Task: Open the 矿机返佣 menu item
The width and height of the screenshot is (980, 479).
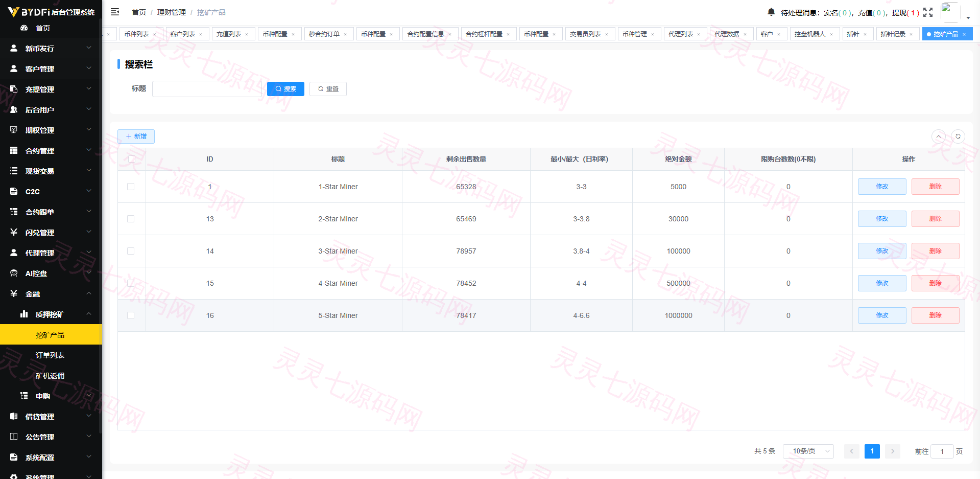Action: (51, 375)
